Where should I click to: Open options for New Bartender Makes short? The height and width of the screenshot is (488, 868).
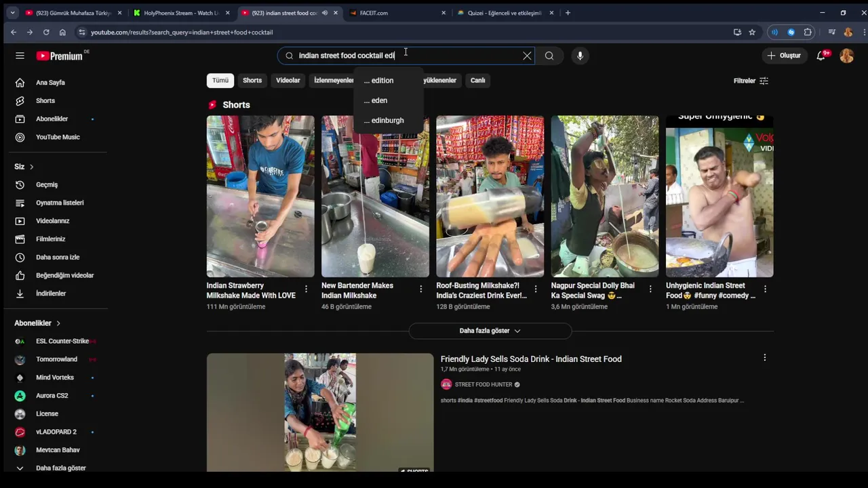pyautogui.click(x=420, y=289)
